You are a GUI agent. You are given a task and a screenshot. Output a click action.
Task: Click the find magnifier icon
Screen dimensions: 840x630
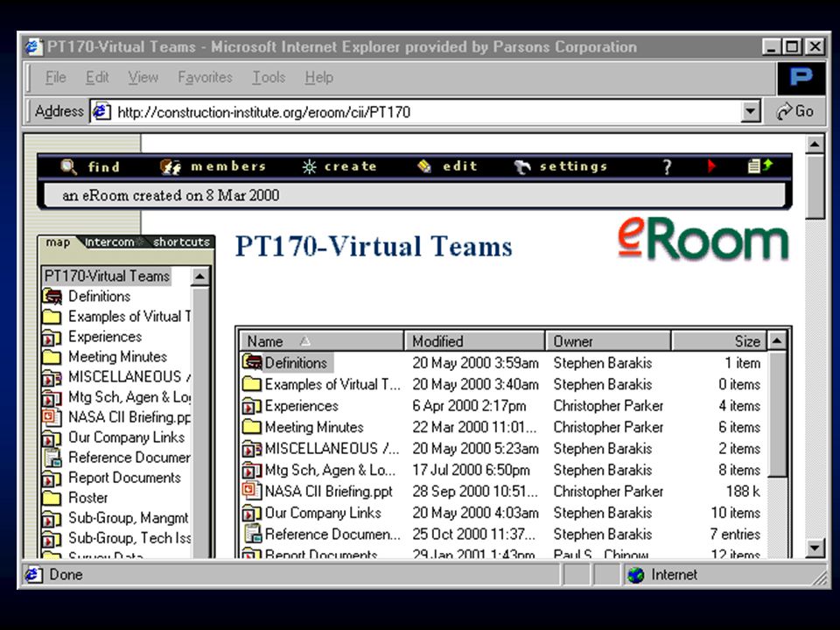pos(68,166)
